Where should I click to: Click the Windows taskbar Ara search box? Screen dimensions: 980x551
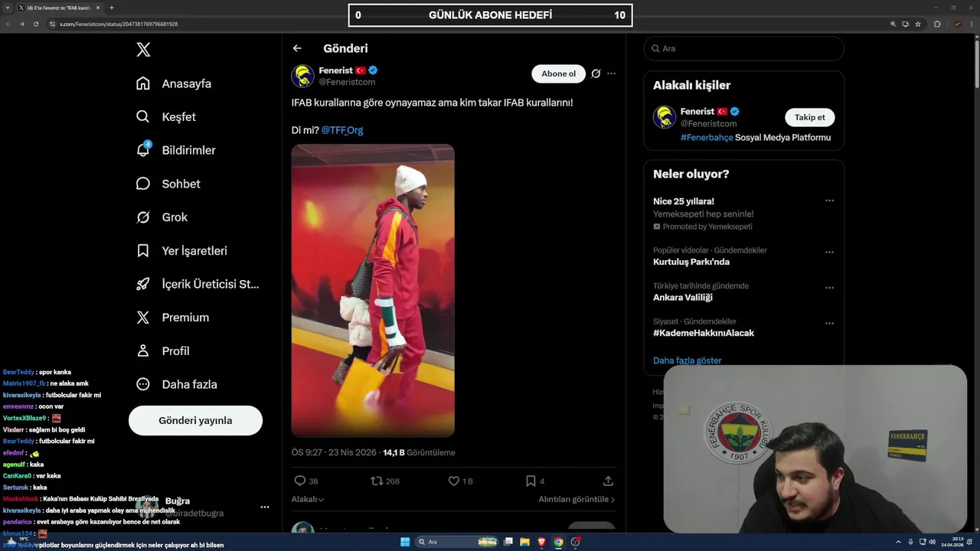click(457, 542)
